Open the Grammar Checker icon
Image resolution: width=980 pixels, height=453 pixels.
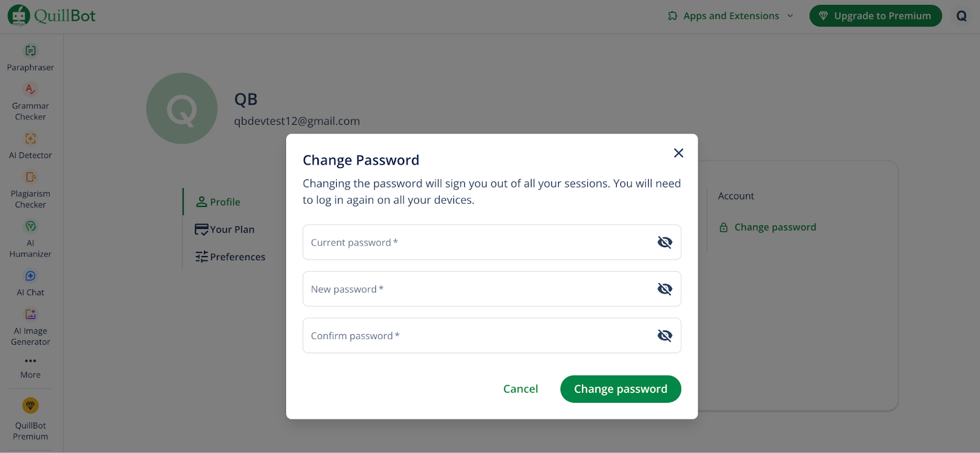point(31,89)
